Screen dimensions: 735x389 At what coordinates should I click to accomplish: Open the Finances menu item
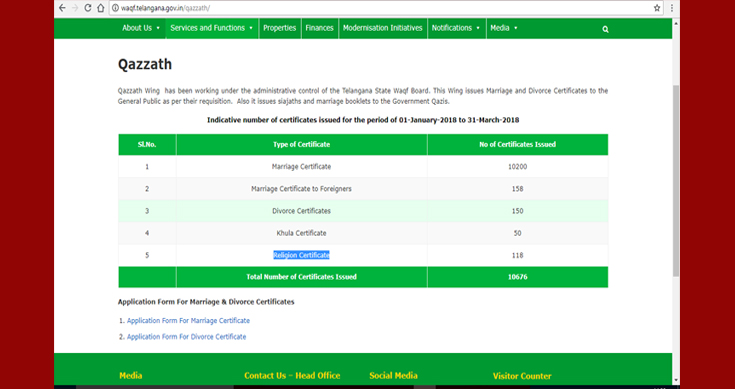319,28
